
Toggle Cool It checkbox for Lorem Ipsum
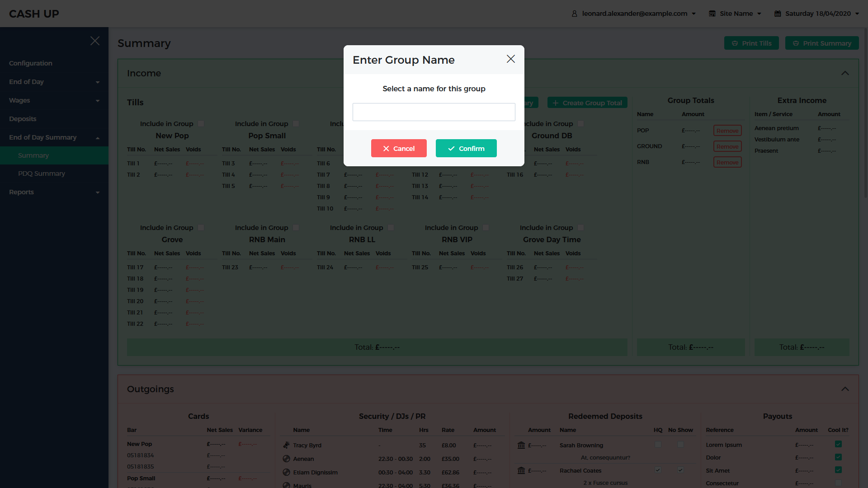(838, 444)
